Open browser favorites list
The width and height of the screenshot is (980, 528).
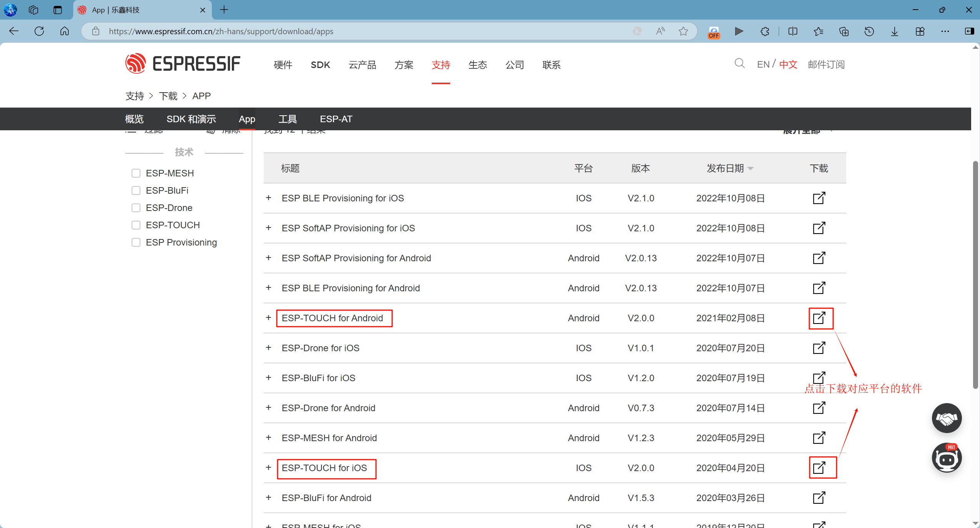point(818,31)
